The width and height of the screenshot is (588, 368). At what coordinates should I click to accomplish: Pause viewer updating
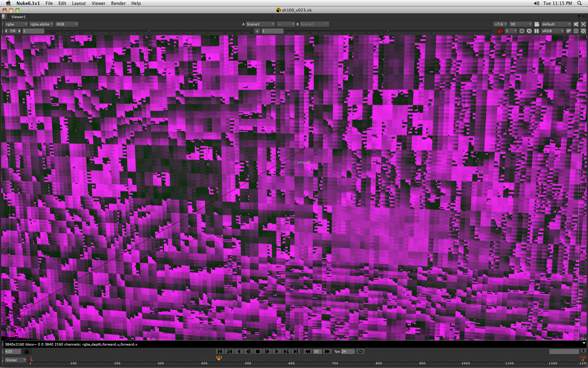tap(537, 31)
